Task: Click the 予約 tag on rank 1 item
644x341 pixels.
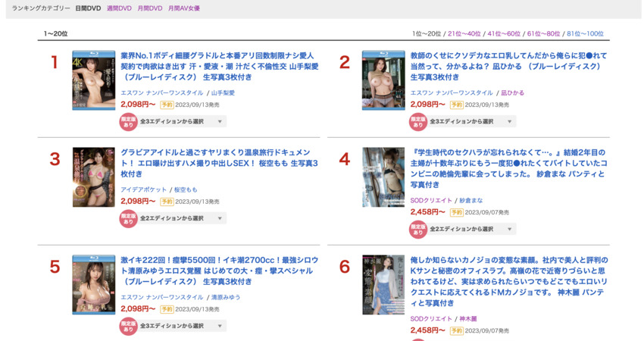Action: [167, 105]
